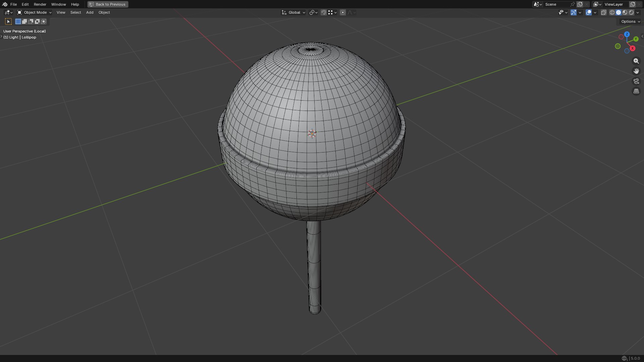Switch perspective/orthographic projection grid icon
The width and height of the screenshot is (644, 362).
point(636,91)
